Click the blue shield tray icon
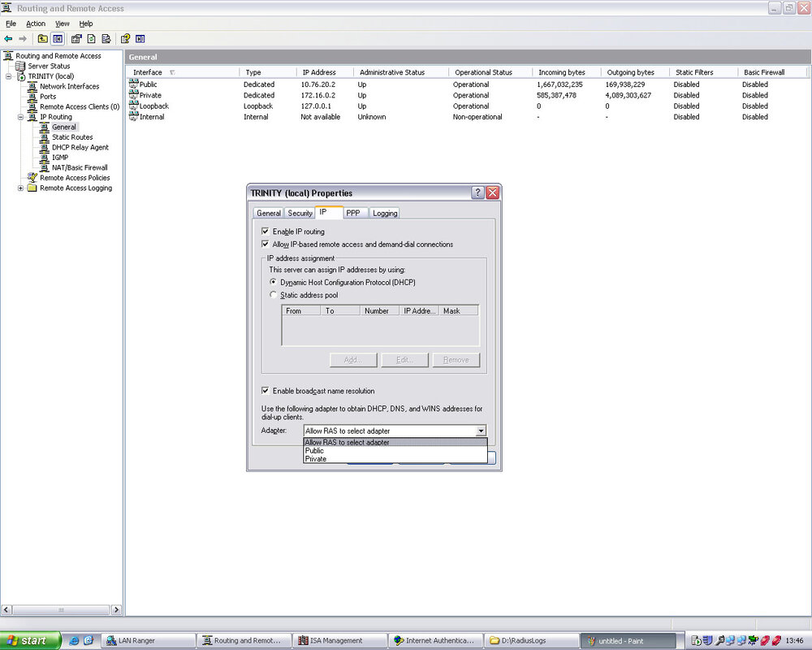The height and width of the screenshot is (650, 812). [707, 641]
